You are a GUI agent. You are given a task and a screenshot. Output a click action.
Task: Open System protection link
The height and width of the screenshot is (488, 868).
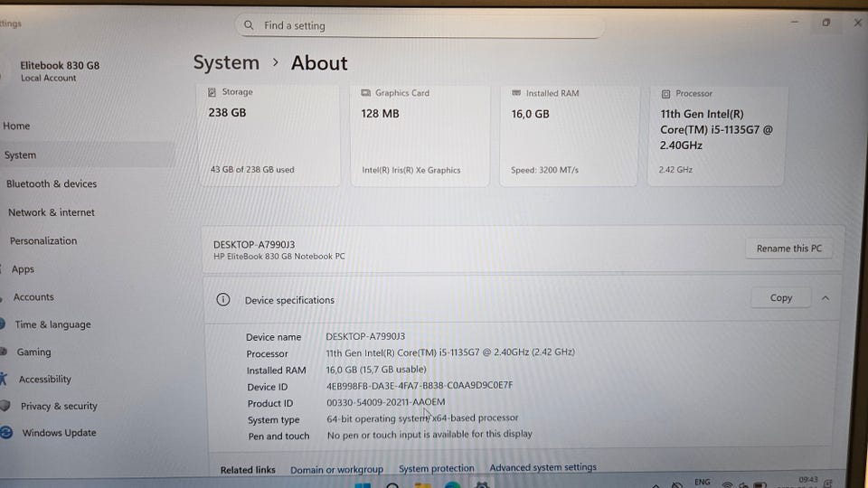tap(436, 468)
